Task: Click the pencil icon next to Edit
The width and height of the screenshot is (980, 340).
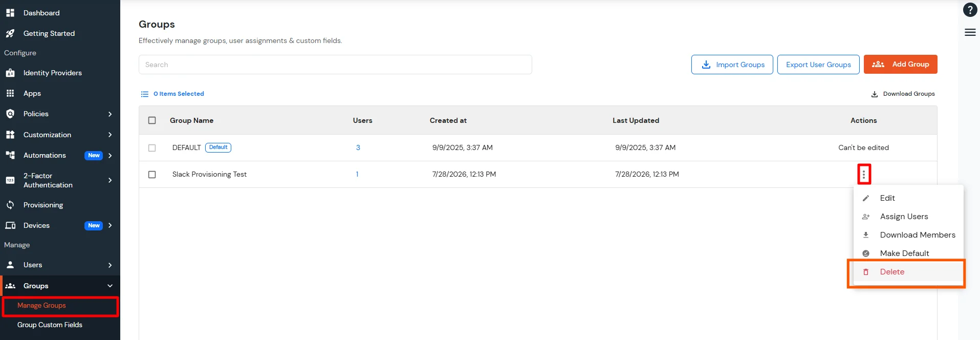Action: (866, 198)
